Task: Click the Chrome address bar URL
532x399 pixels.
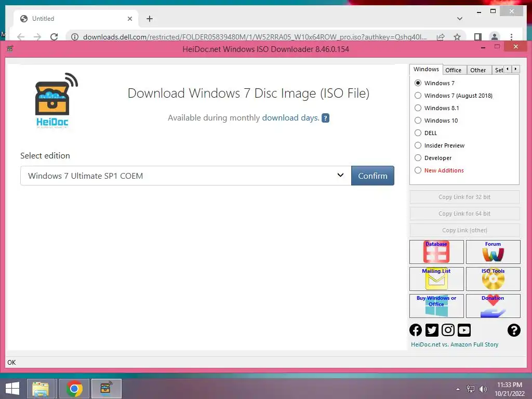Action: coord(255,37)
